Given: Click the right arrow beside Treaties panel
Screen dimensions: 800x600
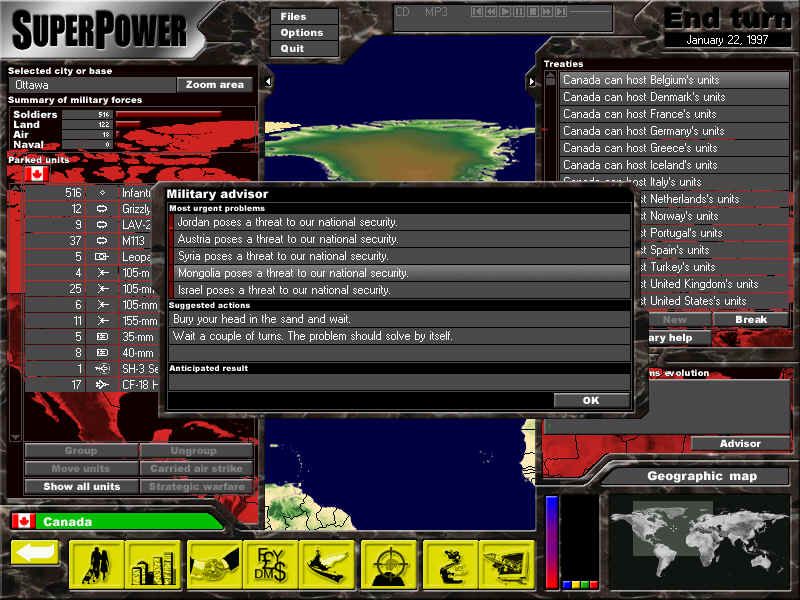Looking at the screenshot, I should [x=532, y=82].
